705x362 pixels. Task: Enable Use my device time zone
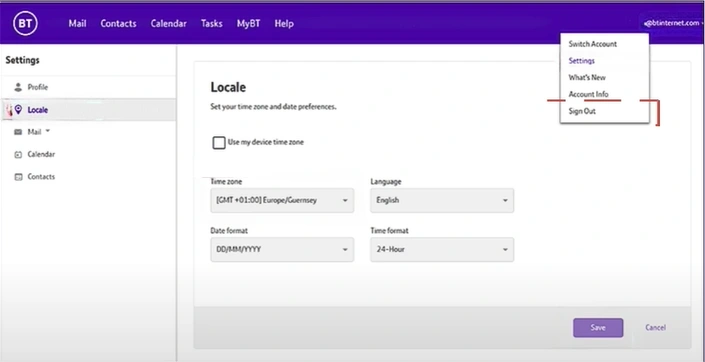(219, 143)
